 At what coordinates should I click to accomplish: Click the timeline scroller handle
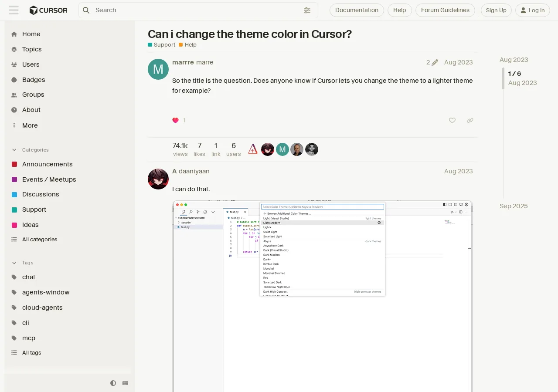click(503, 78)
